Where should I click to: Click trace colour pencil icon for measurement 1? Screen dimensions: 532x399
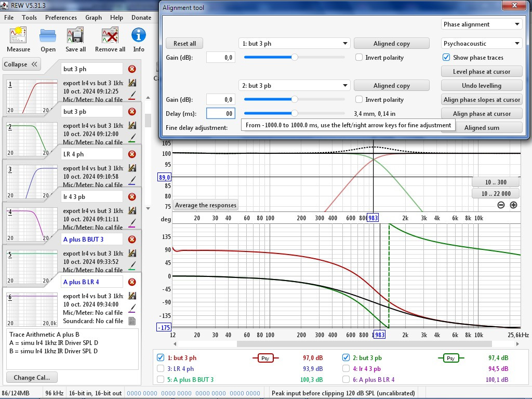[132, 95]
